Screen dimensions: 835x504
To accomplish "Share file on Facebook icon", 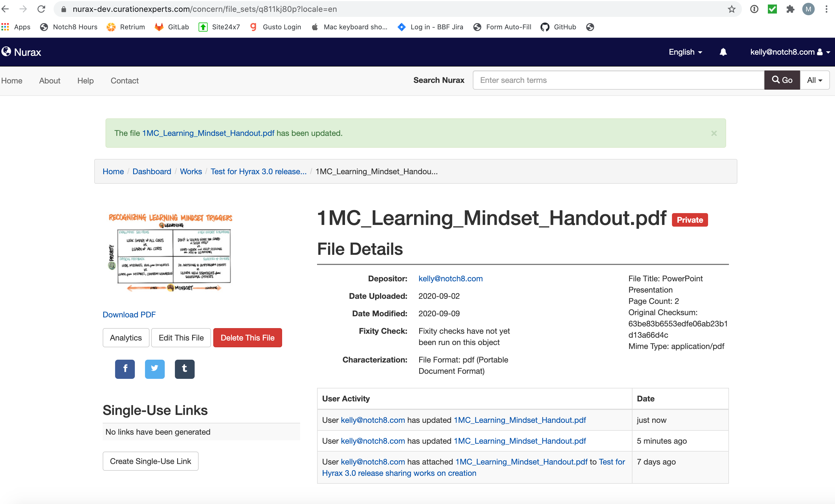I will 125,369.
